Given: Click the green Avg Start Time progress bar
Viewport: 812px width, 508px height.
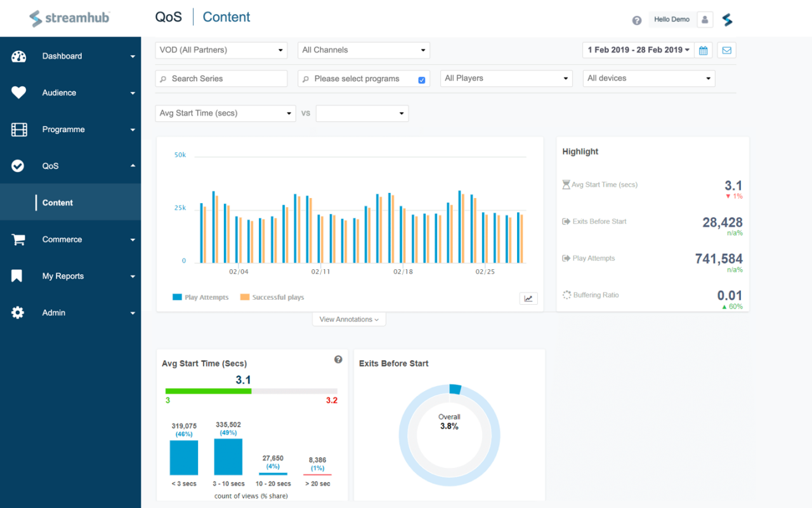Looking at the screenshot, I should (208, 391).
